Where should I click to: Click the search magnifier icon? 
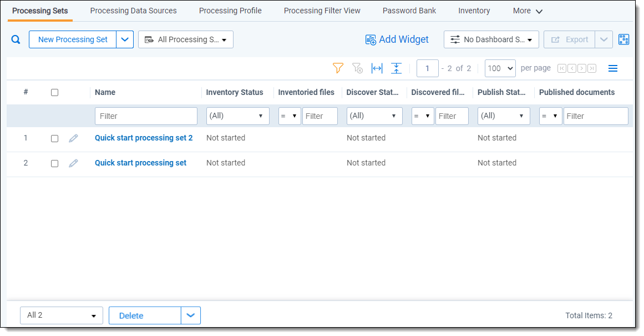click(16, 39)
